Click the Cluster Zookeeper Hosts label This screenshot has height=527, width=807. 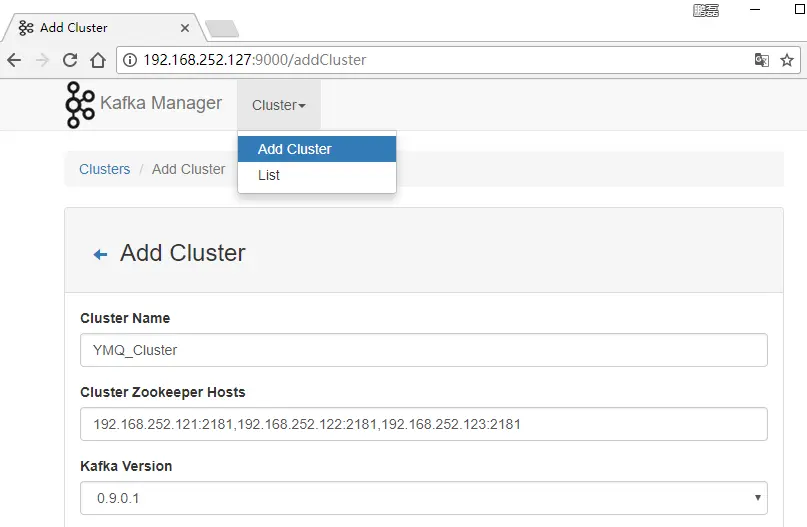point(163,392)
